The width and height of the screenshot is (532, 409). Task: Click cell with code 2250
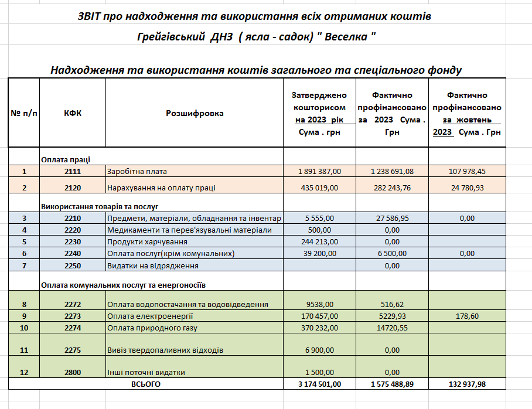tap(73, 265)
